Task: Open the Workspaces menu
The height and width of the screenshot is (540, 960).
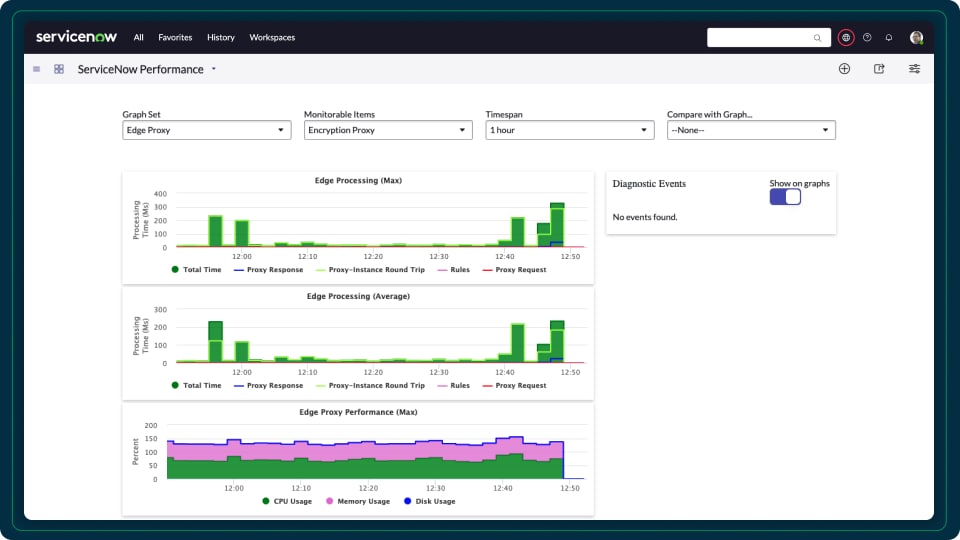Action: (272, 38)
